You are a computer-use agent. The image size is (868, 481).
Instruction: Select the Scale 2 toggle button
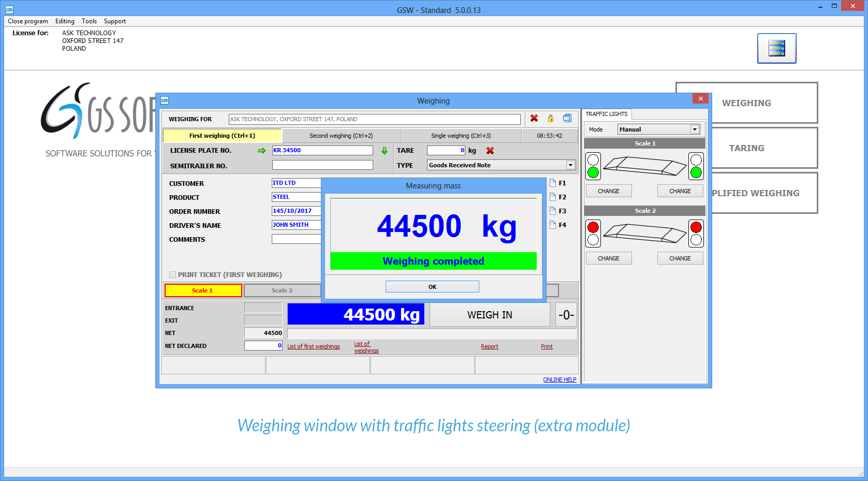(282, 290)
